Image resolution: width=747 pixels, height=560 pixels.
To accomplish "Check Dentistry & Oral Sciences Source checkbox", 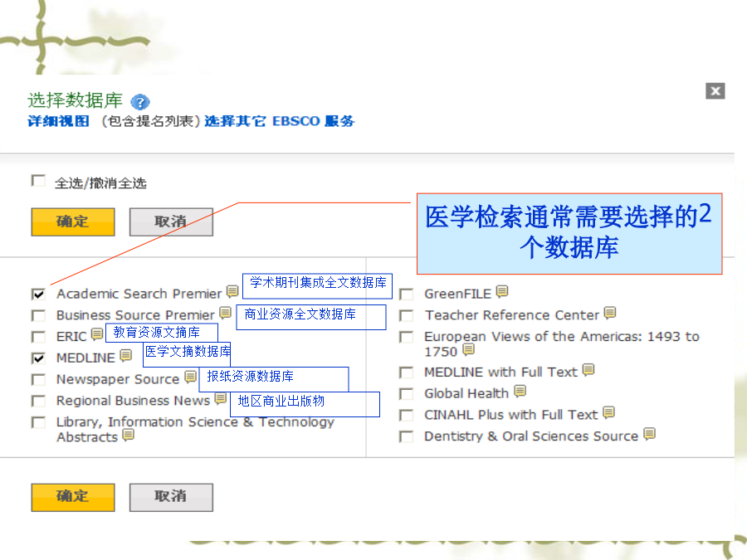I will click(407, 436).
